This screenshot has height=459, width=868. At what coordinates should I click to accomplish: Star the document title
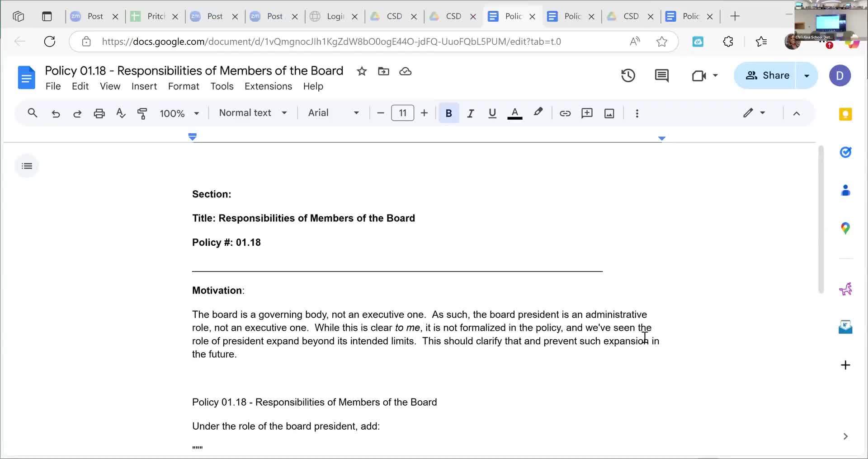(x=362, y=71)
